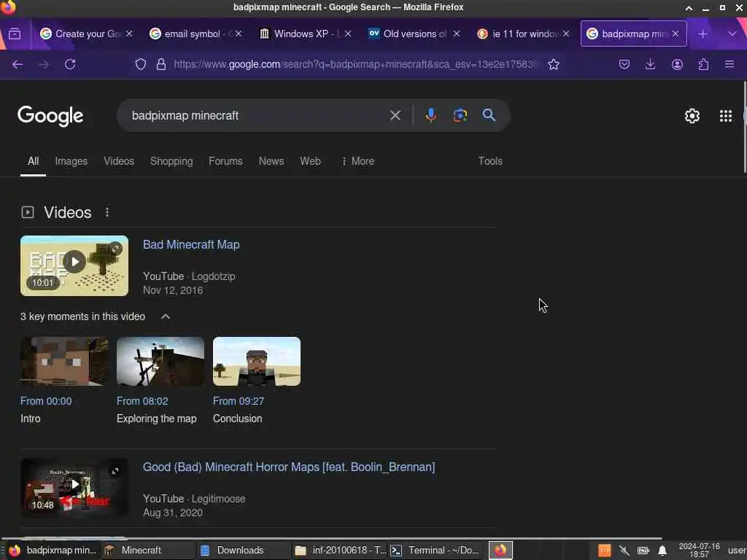This screenshot has width=747, height=560.
Task: Search by image with the Lens icon
Action: click(460, 115)
